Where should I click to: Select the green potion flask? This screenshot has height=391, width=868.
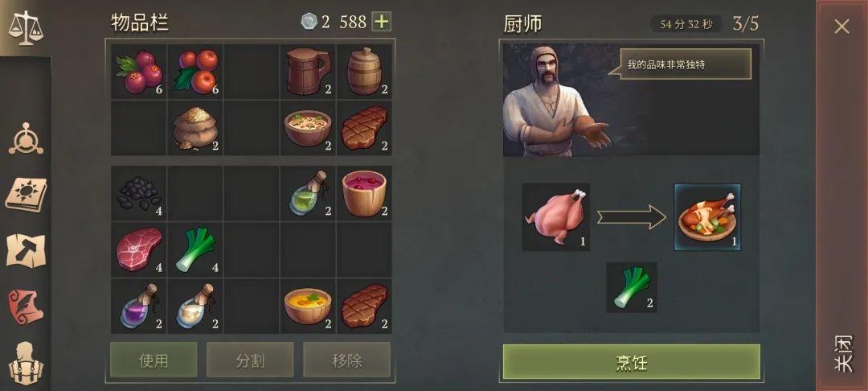click(x=308, y=193)
